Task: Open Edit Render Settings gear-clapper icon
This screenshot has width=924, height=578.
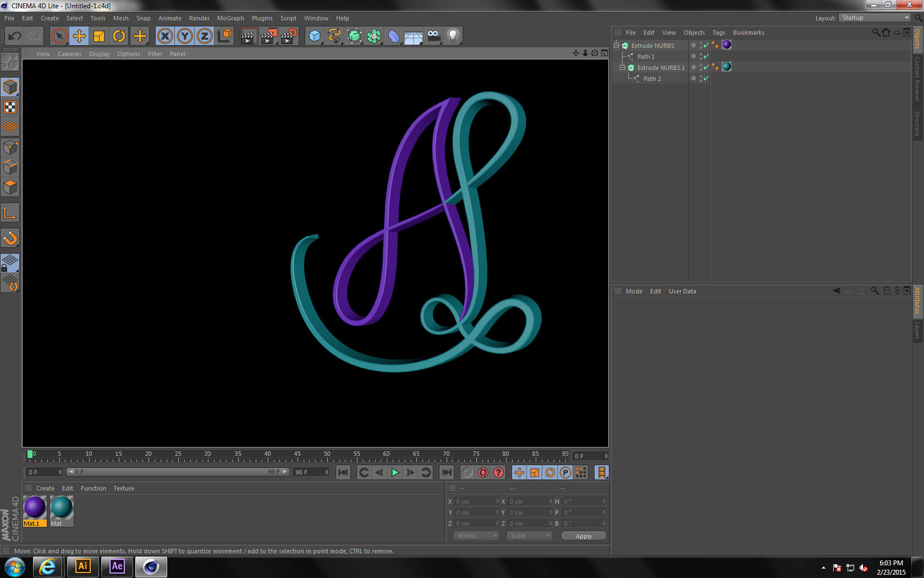Action: coord(289,36)
